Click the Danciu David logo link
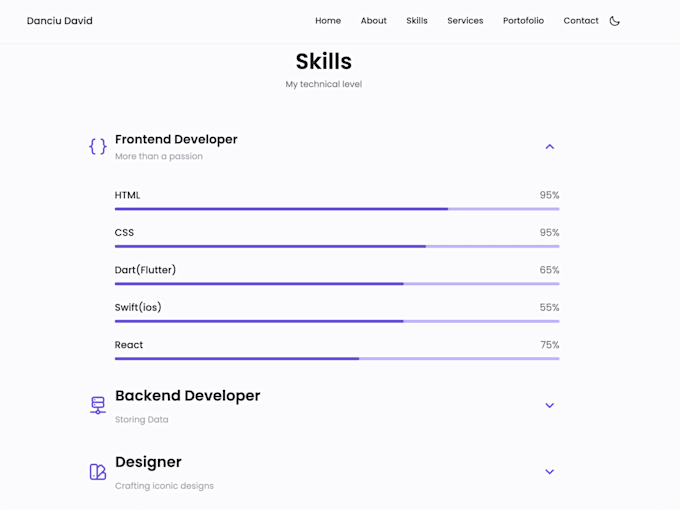Image resolution: width=680 pixels, height=510 pixels. 59,21
